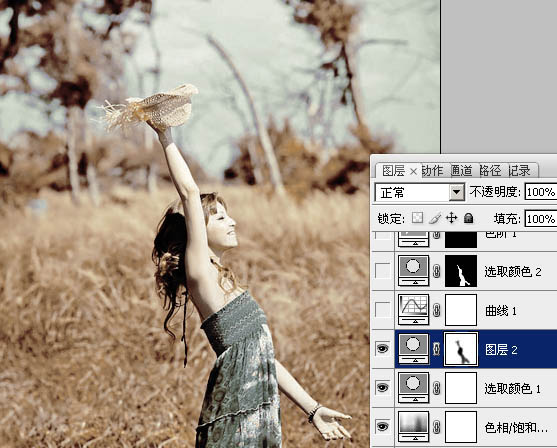Show the 曲线 1 layer
The image size is (557, 448).
click(x=383, y=310)
